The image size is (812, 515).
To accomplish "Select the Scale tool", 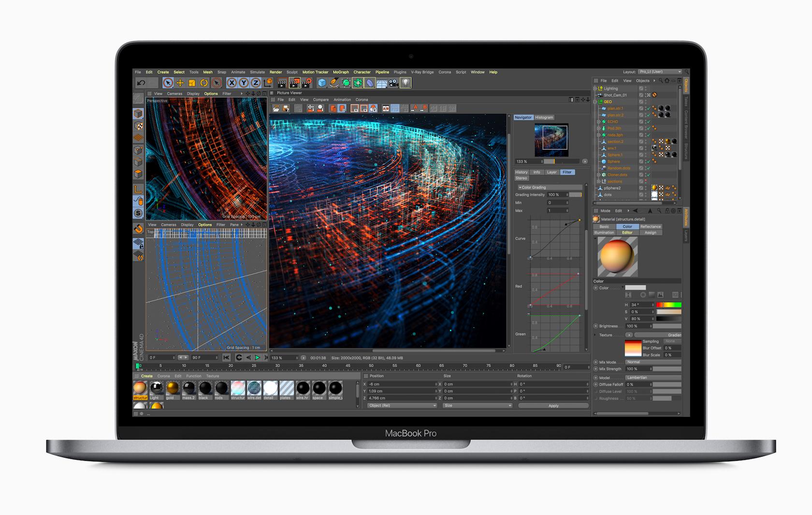I will pyautogui.click(x=192, y=83).
